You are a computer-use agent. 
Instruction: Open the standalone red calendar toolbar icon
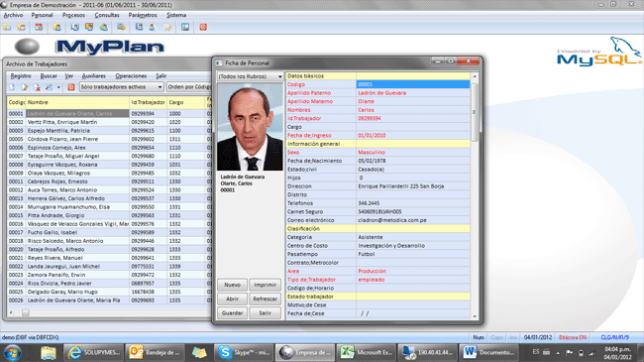click(39, 27)
